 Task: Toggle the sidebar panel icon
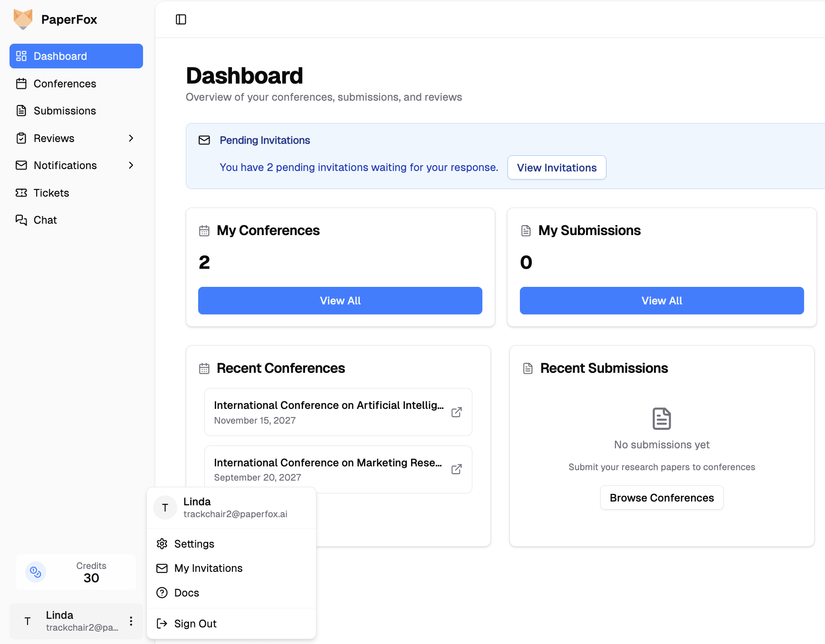click(x=181, y=19)
